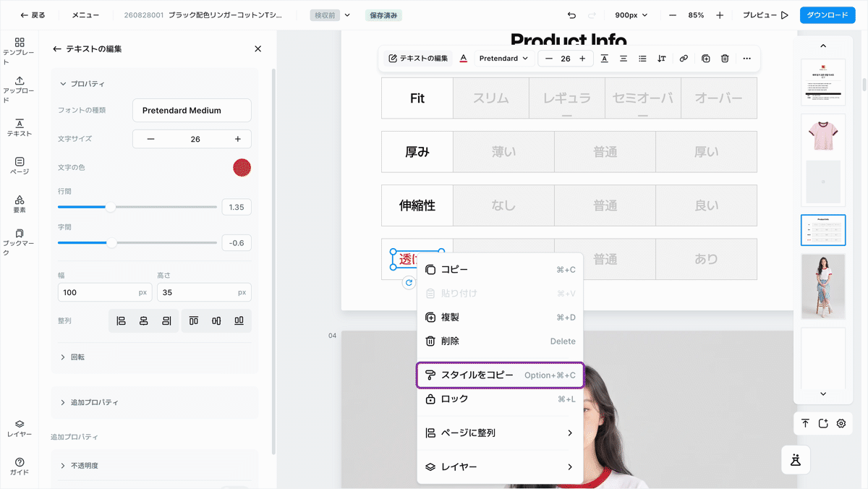Viewport: 868px width, 489px height.
Task: Click the プレビュー button
Action: pyautogui.click(x=765, y=15)
